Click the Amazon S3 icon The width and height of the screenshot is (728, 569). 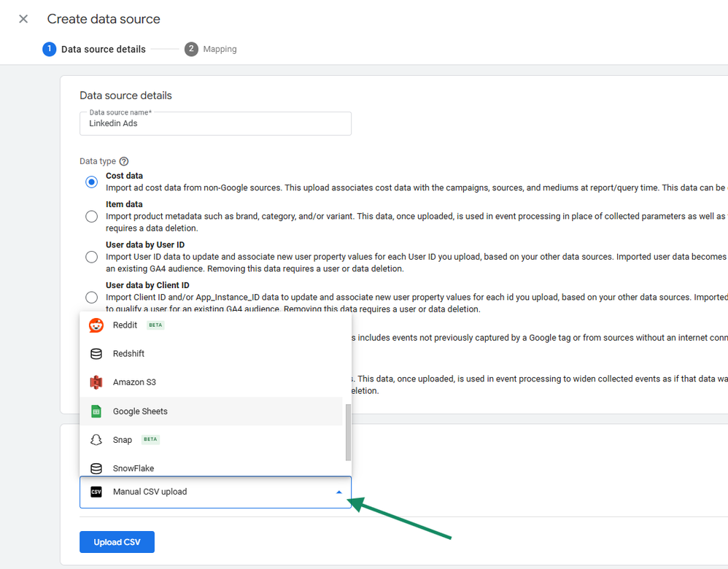[x=96, y=382]
